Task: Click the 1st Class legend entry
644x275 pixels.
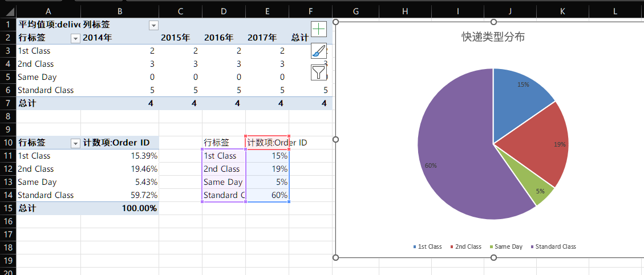Action: click(x=427, y=246)
